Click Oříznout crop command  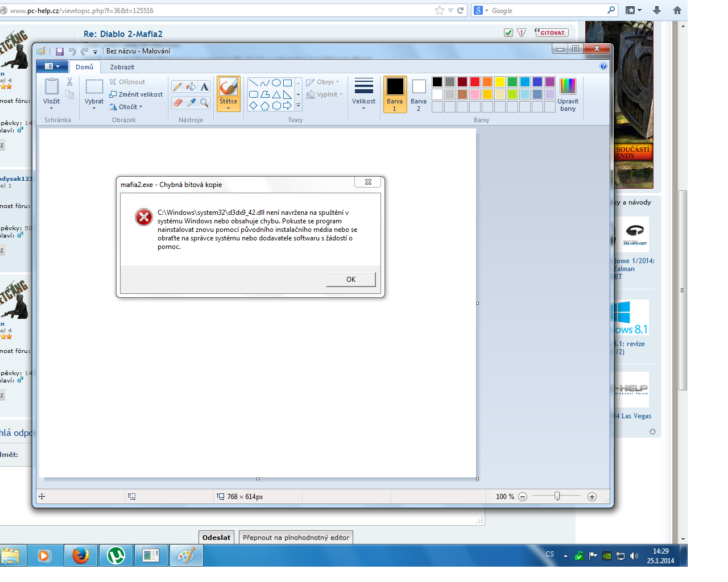127,82
